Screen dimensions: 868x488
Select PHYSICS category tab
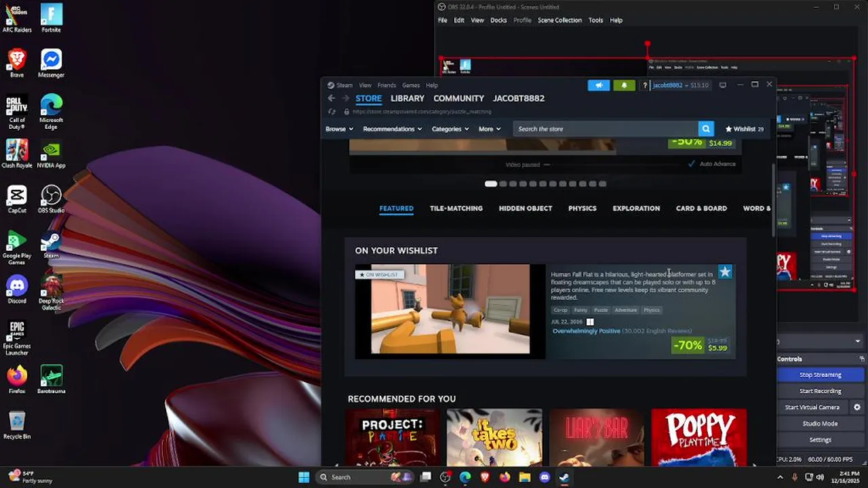[x=583, y=209]
